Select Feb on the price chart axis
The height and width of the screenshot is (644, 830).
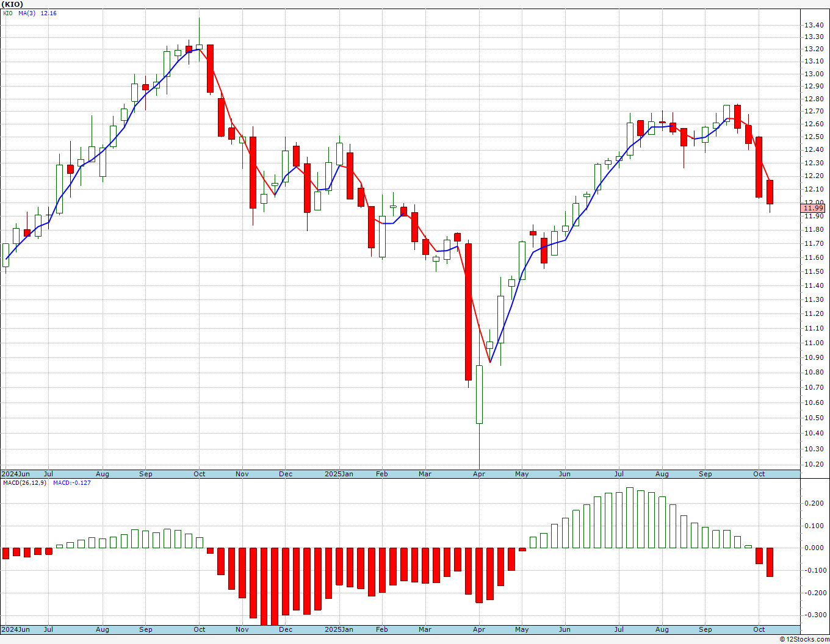click(382, 474)
